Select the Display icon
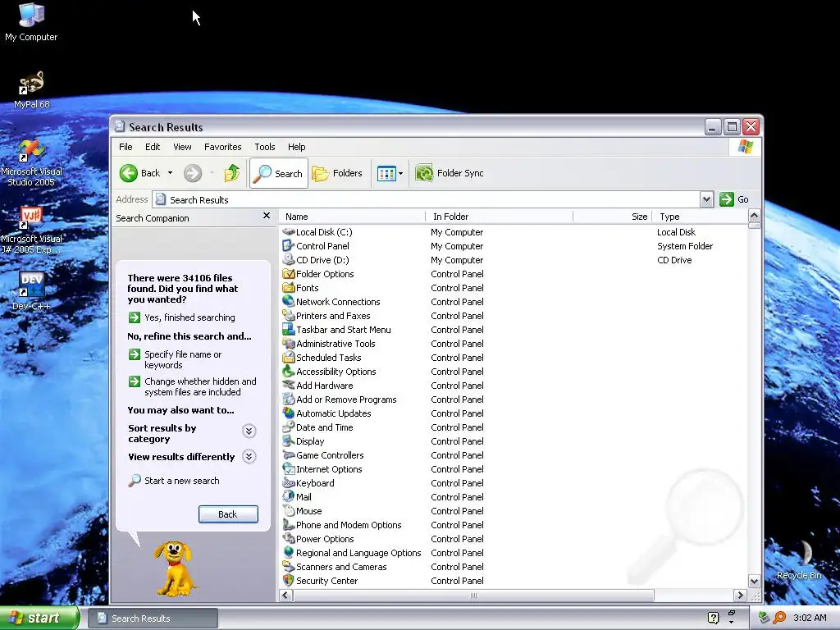The height and width of the screenshot is (630, 840). (x=289, y=441)
